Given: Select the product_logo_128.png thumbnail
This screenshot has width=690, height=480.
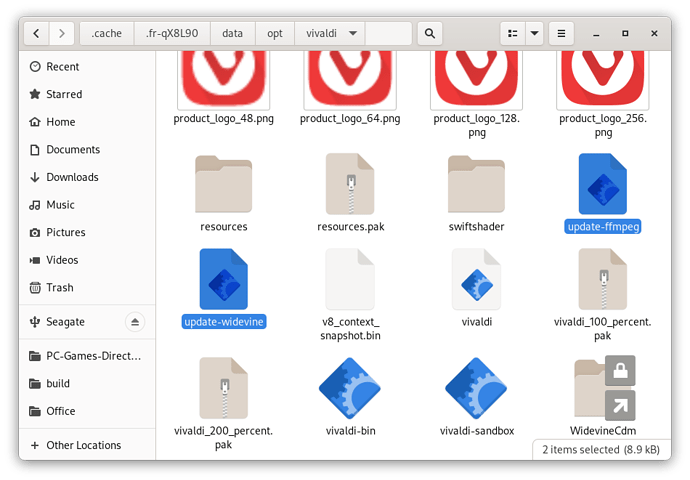Looking at the screenshot, I should (477, 79).
